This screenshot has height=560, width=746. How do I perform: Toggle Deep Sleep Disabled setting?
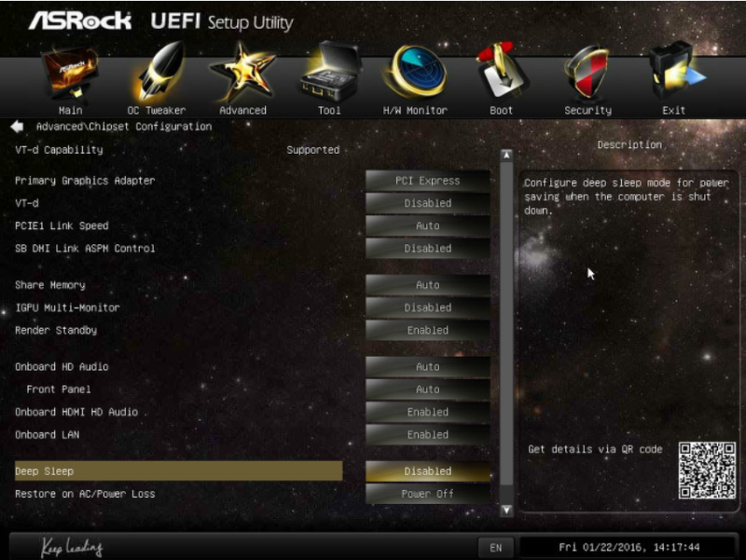tap(428, 471)
